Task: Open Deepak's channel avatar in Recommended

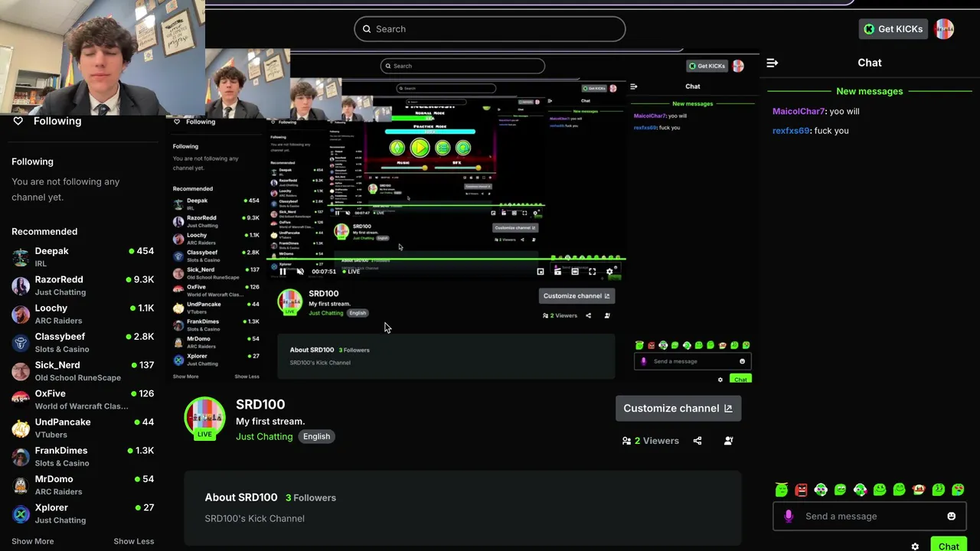Action: tap(21, 257)
